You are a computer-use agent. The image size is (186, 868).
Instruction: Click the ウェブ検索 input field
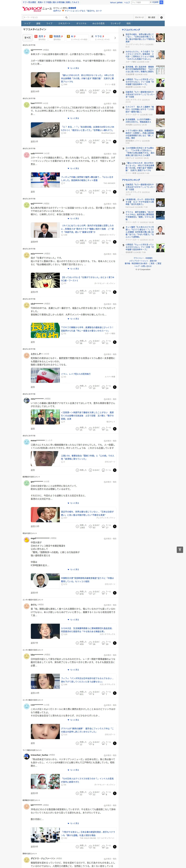(x=140, y=2)
